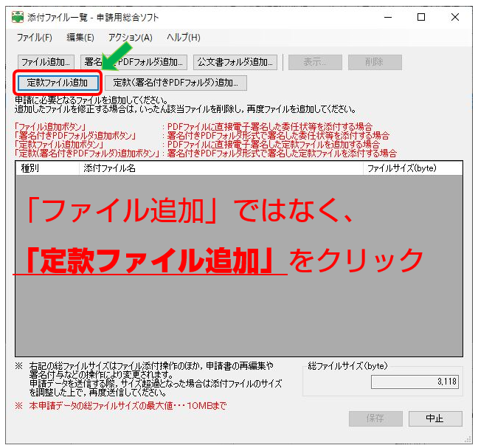Click the 公文書フォルダ追加... button

click(236, 62)
